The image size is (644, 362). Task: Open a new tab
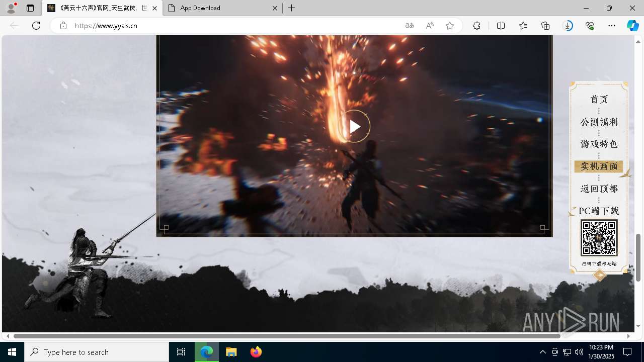pos(292,8)
